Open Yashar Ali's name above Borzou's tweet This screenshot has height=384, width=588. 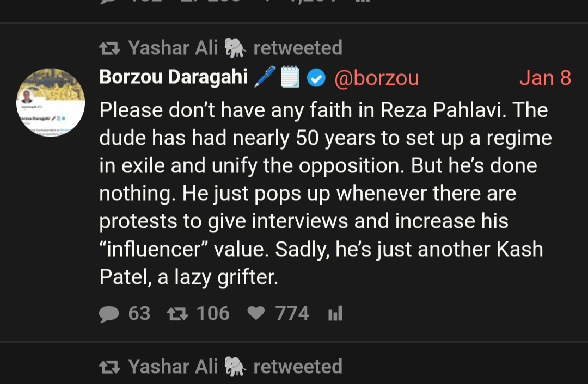coord(173,48)
